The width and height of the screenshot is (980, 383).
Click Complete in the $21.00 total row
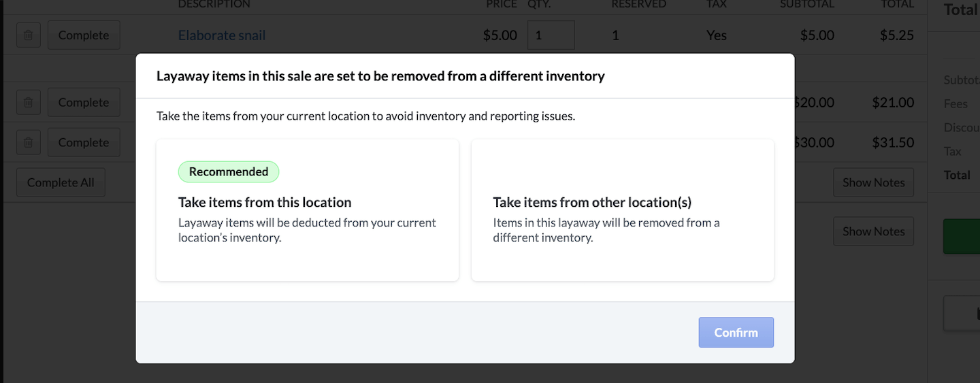(x=84, y=103)
